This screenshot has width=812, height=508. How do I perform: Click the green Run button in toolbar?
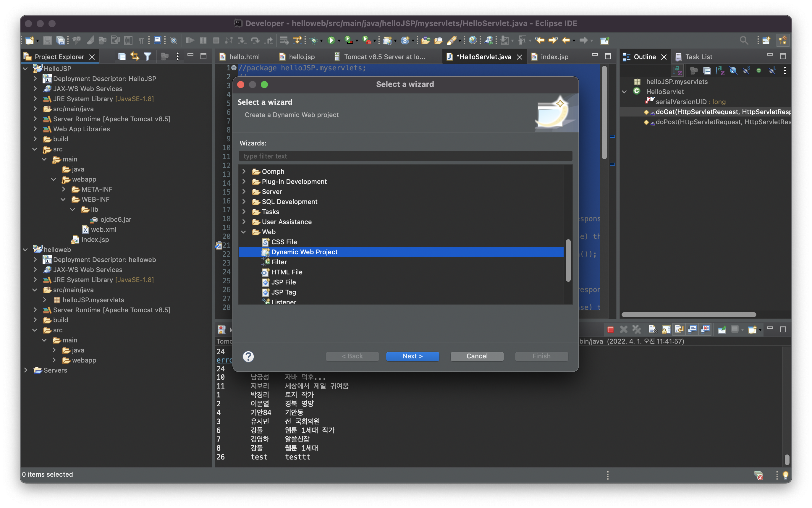pyautogui.click(x=331, y=40)
